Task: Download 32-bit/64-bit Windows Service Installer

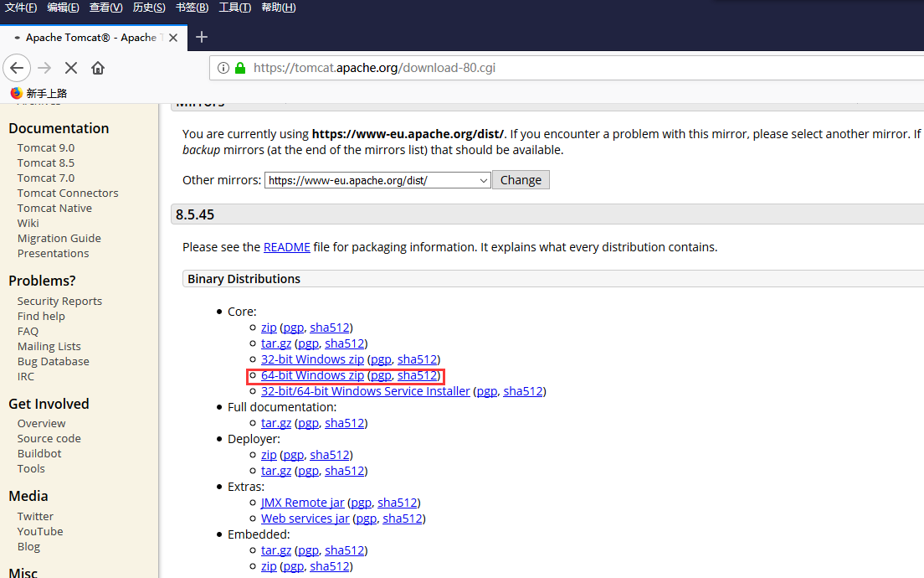Action: point(366,391)
